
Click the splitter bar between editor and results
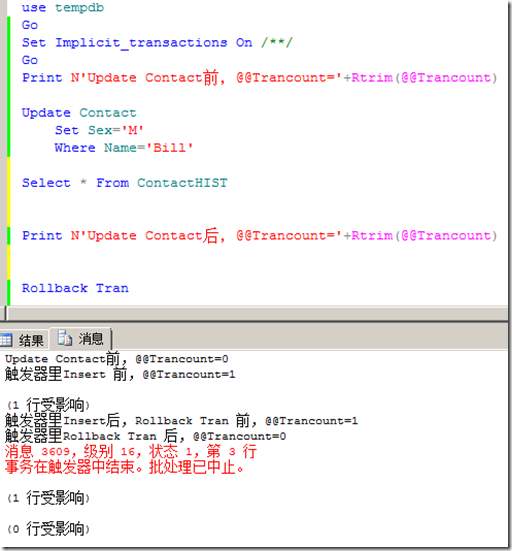coord(256,321)
